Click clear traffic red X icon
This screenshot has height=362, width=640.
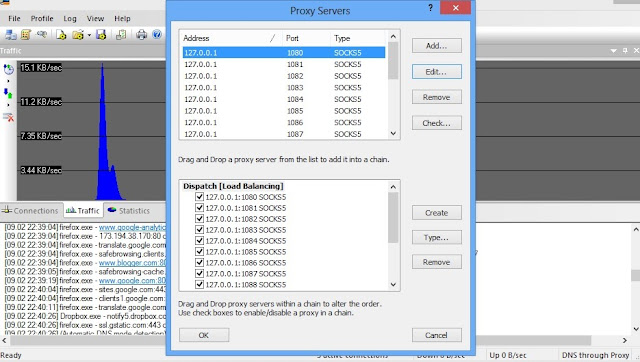click(x=9, y=118)
